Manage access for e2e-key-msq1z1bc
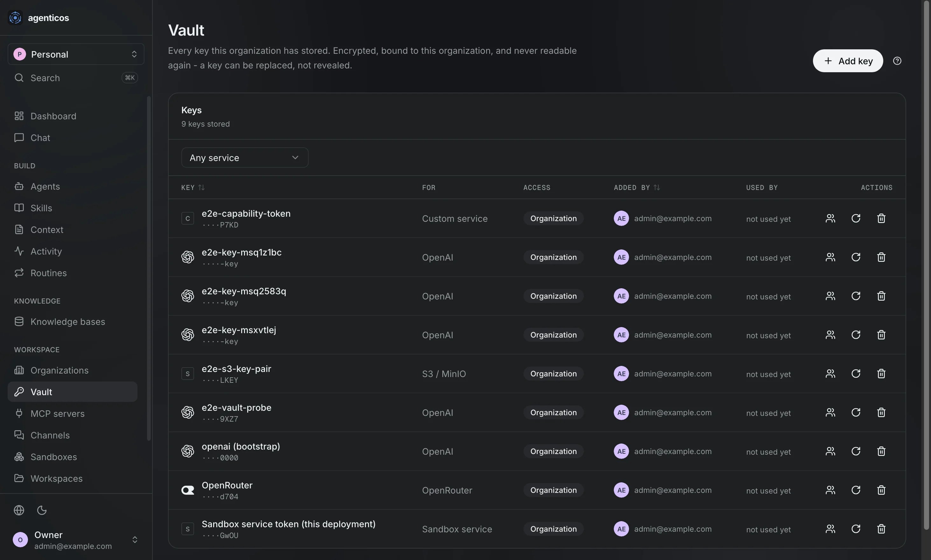Viewport: 931px width, 560px height. tap(830, 257)
